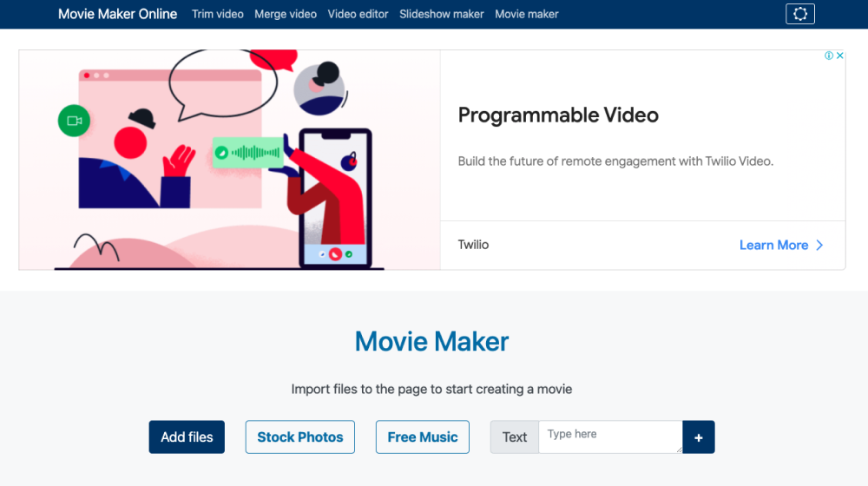Open the Slideshow maker page
The height and width of the screenshot is (486, 868).
pyautogui.click(x=442, y=14)
